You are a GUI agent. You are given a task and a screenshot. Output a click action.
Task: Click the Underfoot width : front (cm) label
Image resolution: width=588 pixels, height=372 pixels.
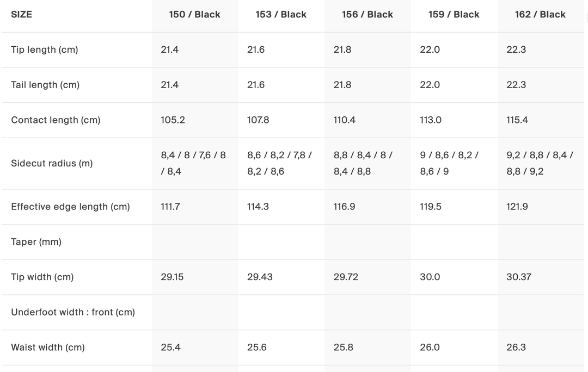[73, 312]
